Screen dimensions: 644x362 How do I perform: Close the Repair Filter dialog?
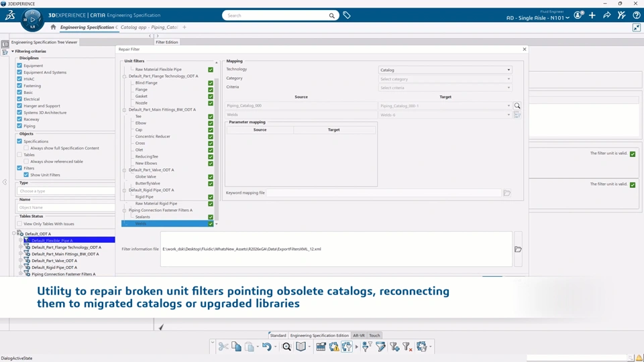coord(524,49)
